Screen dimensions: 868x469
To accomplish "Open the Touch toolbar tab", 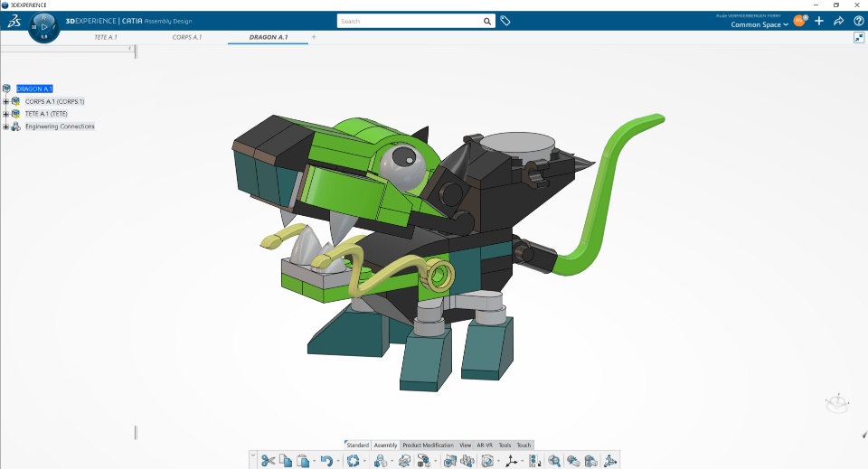I will 524,445.
